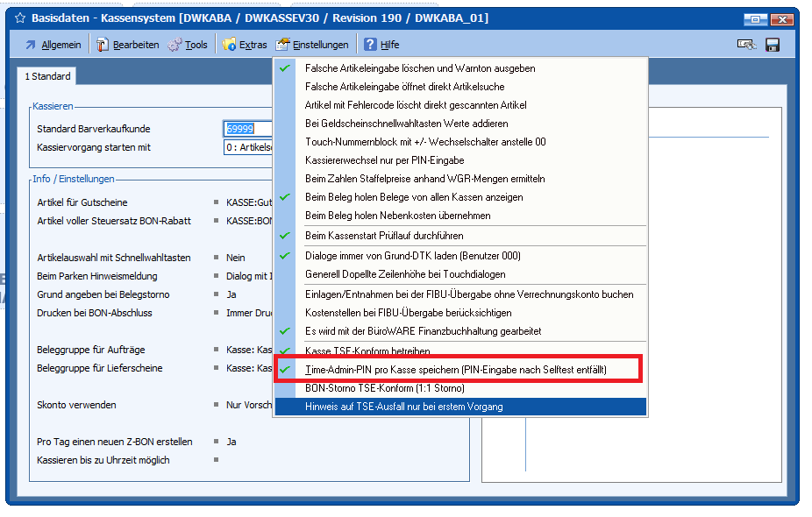The width and height of the screenshot is (812, 517).
Task: Click the save diskette icon
Action: 773,45
